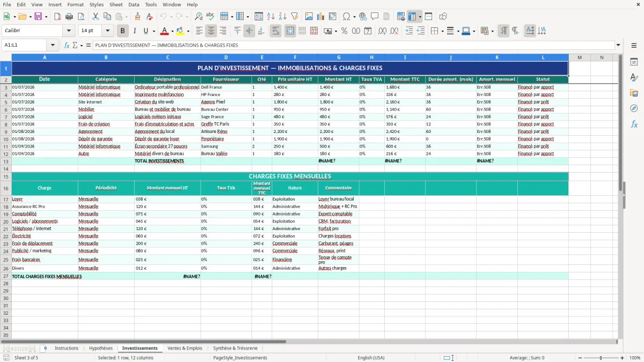Image resolution: width=644 pixels, height=362 pixels.
Task: Open the Sheet menu
Action: pos(116,4)
